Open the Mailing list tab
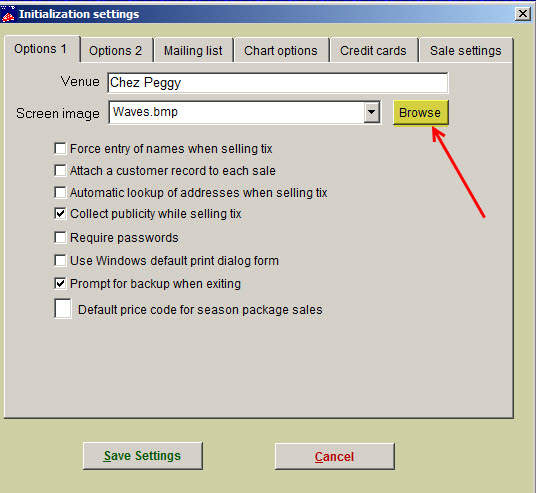This screenshot has height=493, width=536. (193, 51)
